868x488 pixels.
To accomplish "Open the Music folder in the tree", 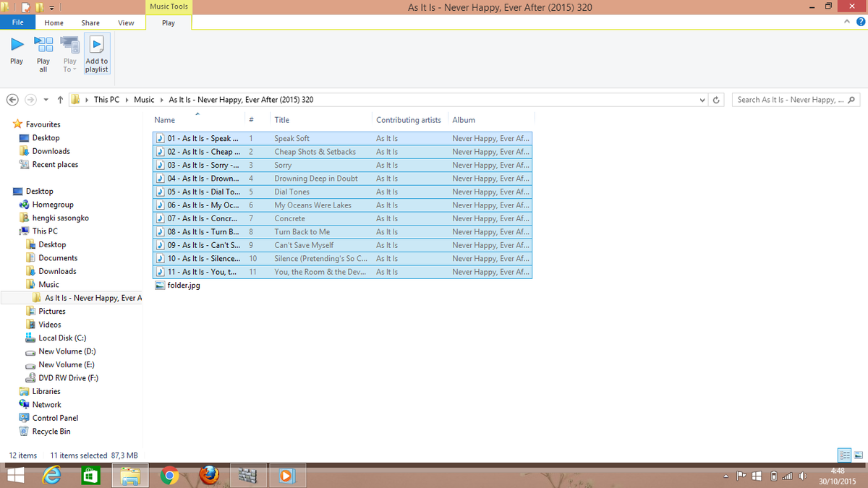I will point(48,285).
